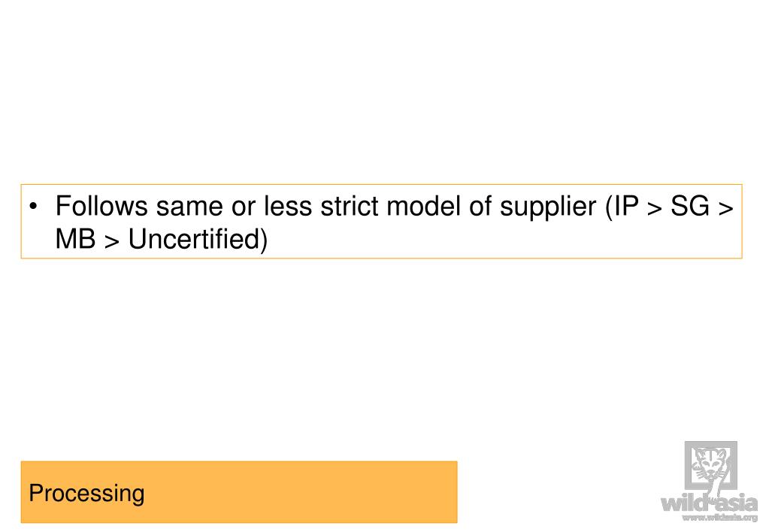The height and width of the screenshot is (532, 769).
Task: Click the word 'strict'
Action: pos(350,206)
